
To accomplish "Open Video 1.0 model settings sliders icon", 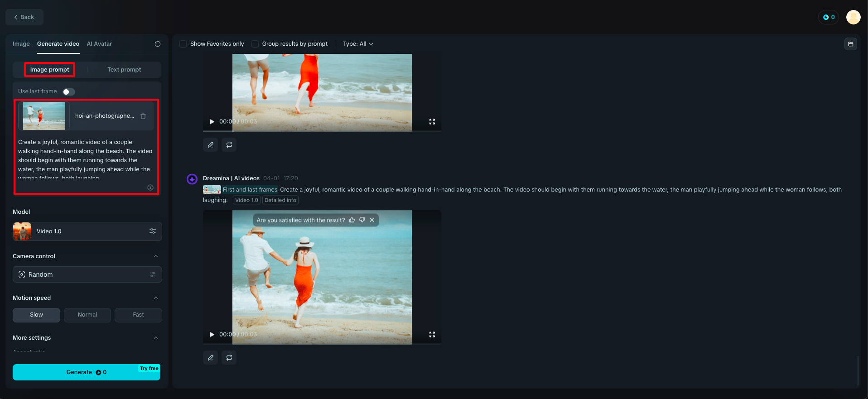I will 153,231.
